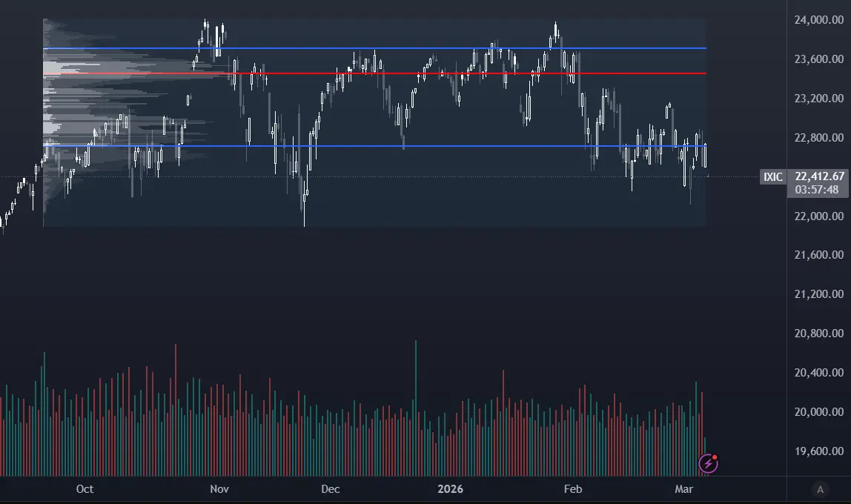
Task: Click the Nov label on time axis
Action: pyautogui.click(x=219, y=489)
